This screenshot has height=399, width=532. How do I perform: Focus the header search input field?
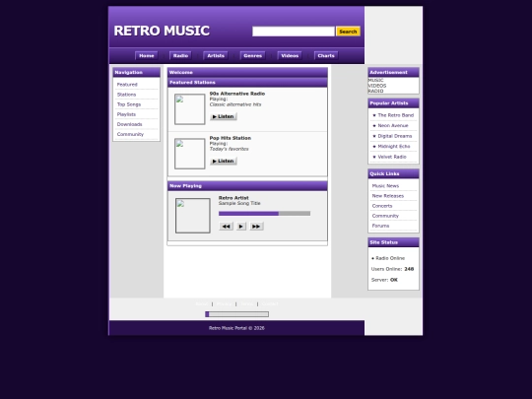tap(294, 32)
